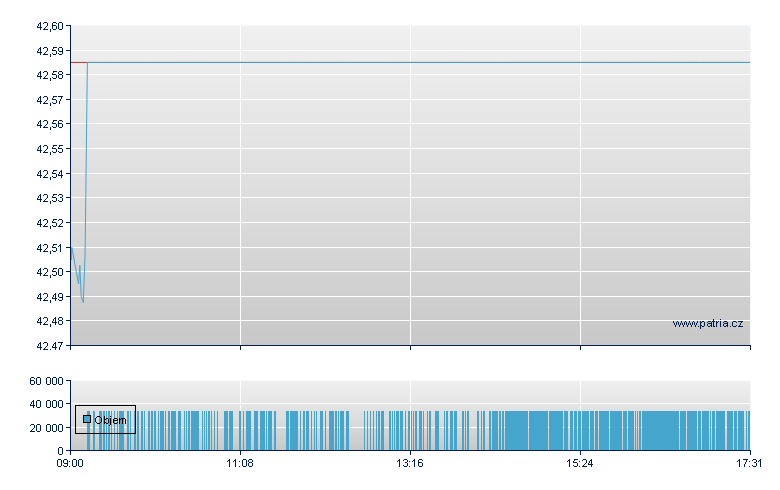Viewport: 780px width, 490px height.
Task: Click the 42,53 price axis label
Action: pyautogui.click(x=50, y=198)
